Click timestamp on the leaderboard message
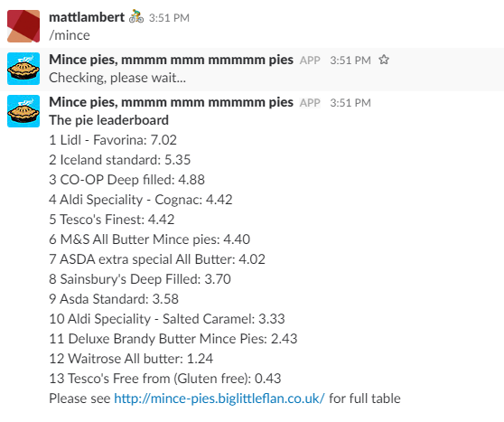The image size is (504, 422). click(x=350, y=103)
